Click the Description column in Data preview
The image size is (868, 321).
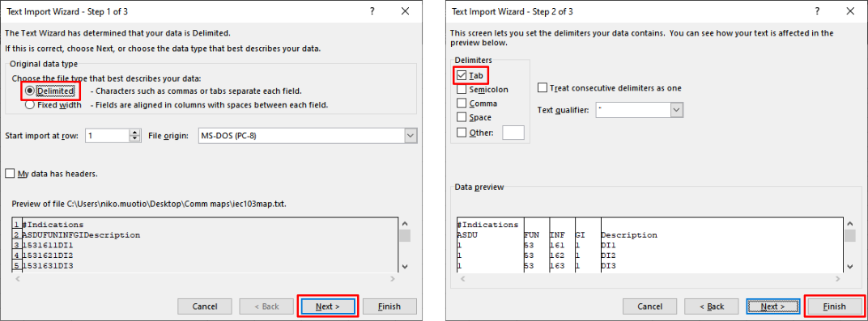629,234
